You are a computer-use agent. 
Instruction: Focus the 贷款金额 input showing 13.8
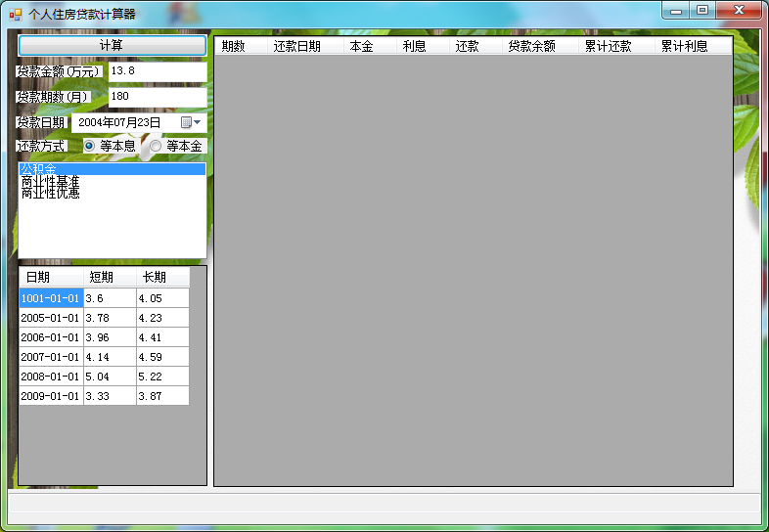158,71
